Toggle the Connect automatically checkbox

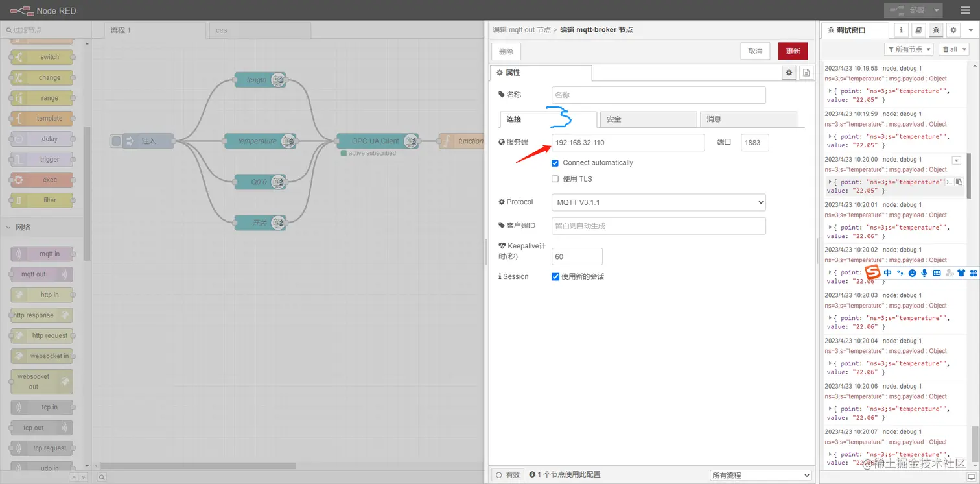(555, 163)
